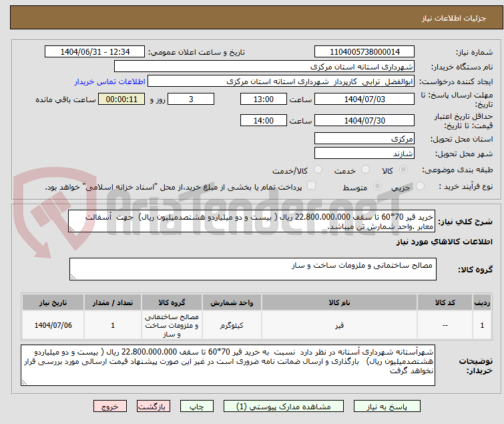Screen dimensions: 504x424
Task: Open the اطلاعات تماس خریدار link
Action: click(110, 81)
